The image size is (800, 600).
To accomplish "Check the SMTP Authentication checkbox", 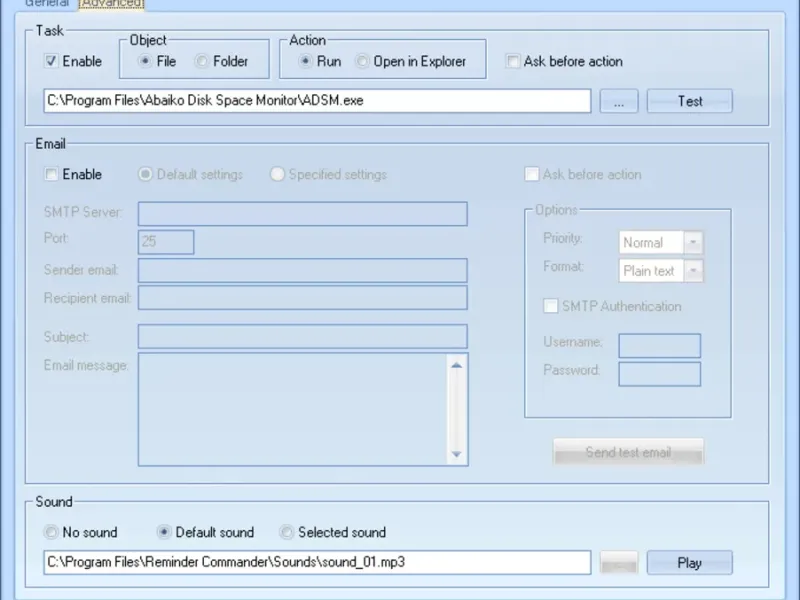I will tap(551, 306).
